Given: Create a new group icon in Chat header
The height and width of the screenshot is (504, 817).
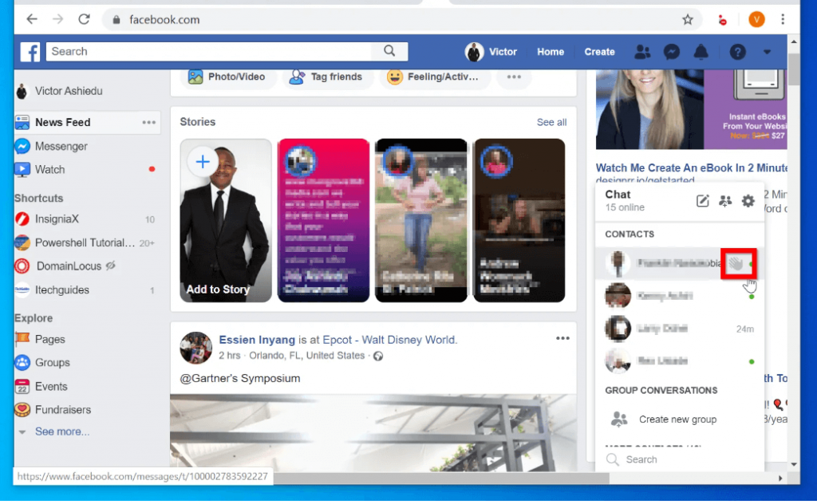Looking at the screenshot, I should click(724, 201).
